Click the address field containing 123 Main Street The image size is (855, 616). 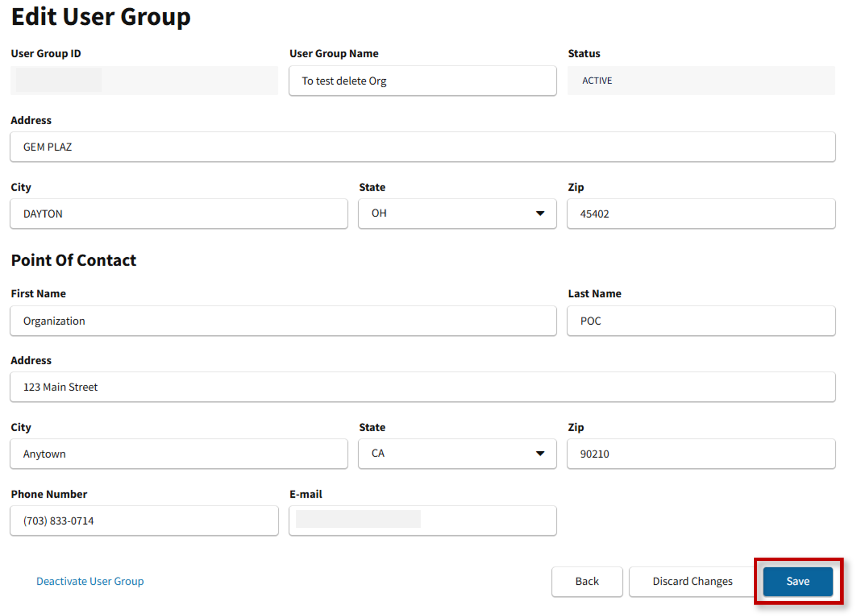(423, 387)
